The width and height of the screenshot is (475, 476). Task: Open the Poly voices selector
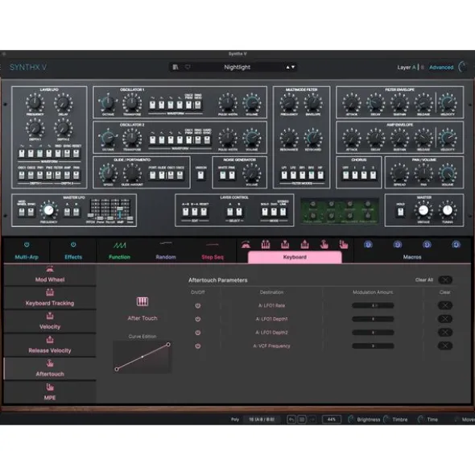261,420
